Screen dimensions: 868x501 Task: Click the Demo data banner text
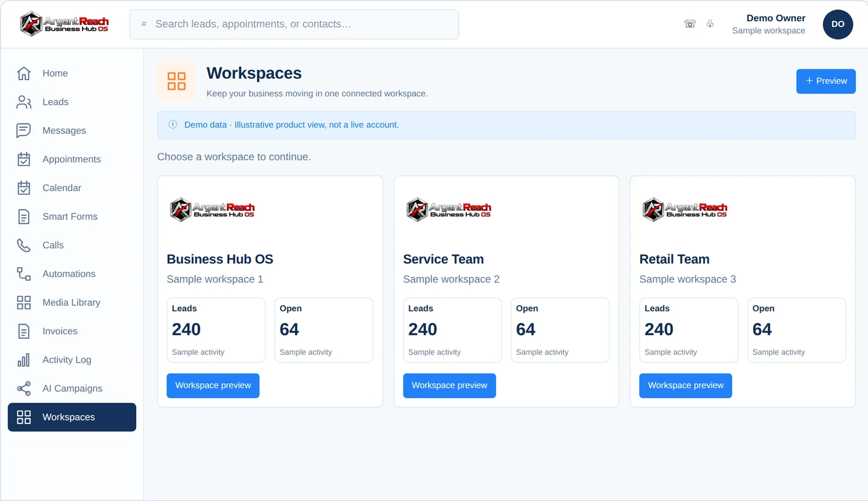[x=291, y=125]
